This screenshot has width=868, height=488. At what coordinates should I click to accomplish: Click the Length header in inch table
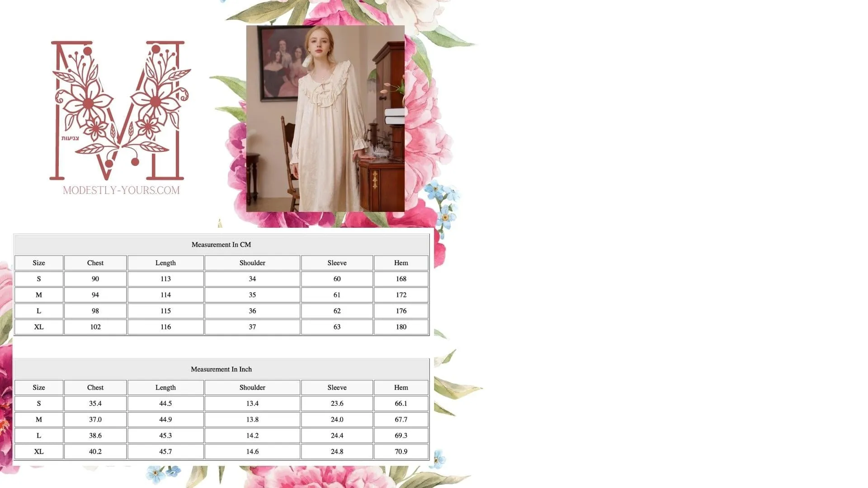pyautogui.click(x=165, y=388)
